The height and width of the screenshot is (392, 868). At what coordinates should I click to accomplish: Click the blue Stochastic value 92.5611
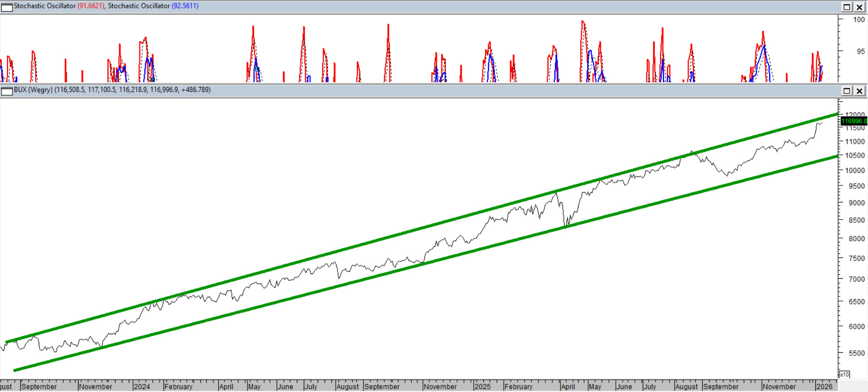pos(185,6)
